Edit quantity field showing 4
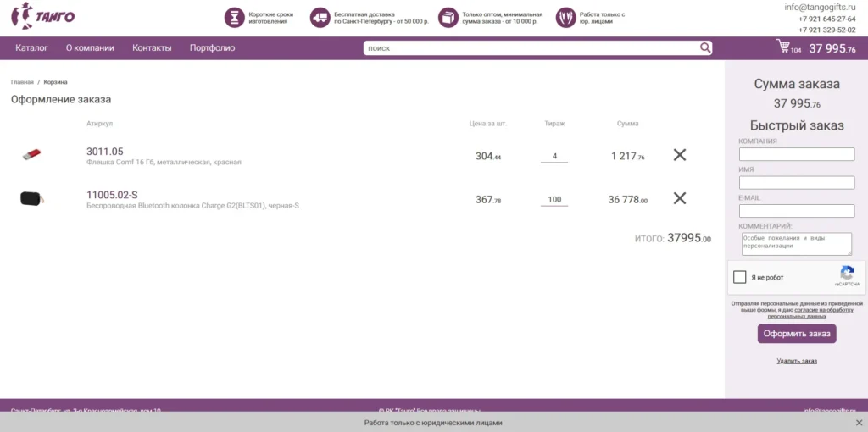Screen dimensions: 868x432 coord(554,157)
